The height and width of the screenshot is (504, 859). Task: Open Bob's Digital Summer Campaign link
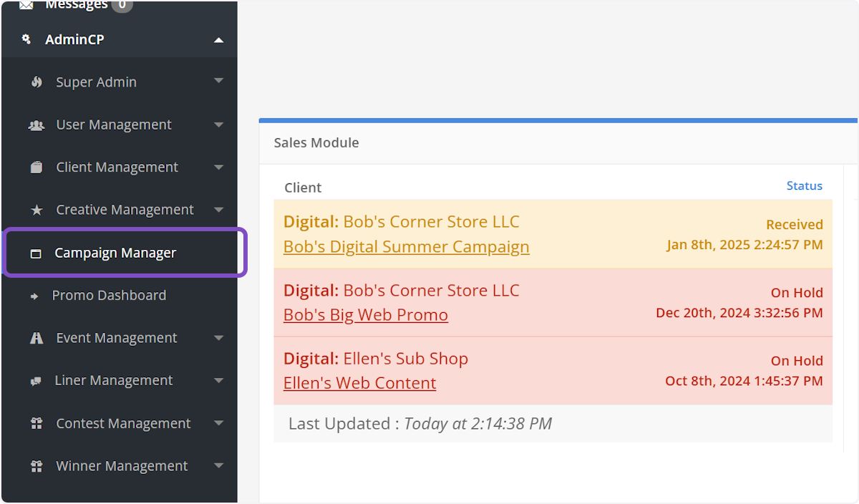[406, 247]
